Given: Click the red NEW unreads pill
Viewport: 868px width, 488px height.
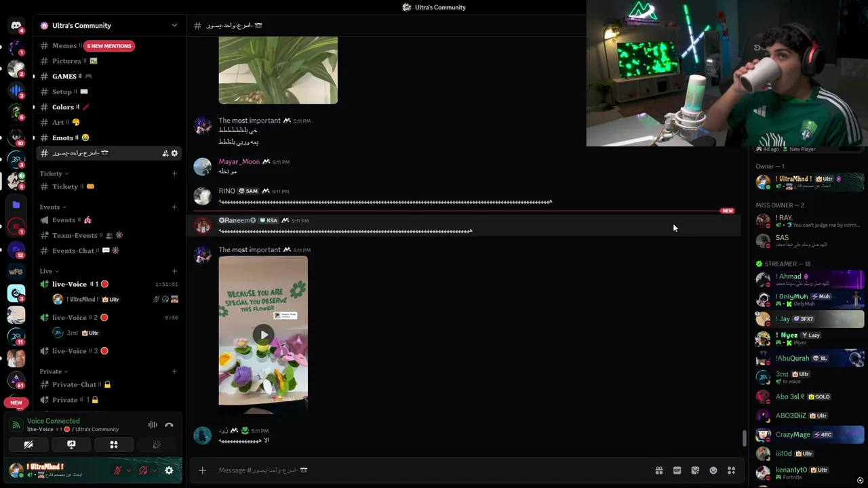Looking at the screenshot, I should tap(16, 403).
